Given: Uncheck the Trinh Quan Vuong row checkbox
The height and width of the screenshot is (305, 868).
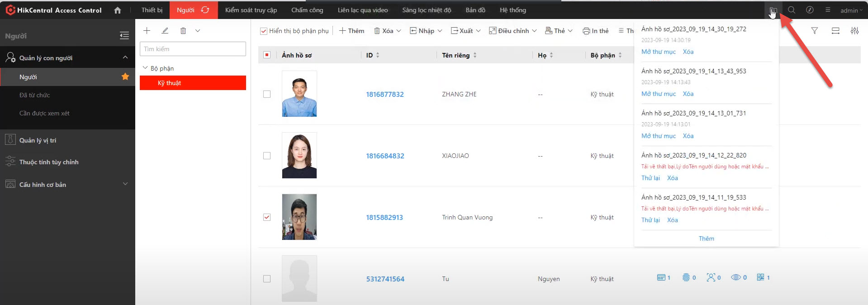Looking at the screenshot, I should pos(267,217).
